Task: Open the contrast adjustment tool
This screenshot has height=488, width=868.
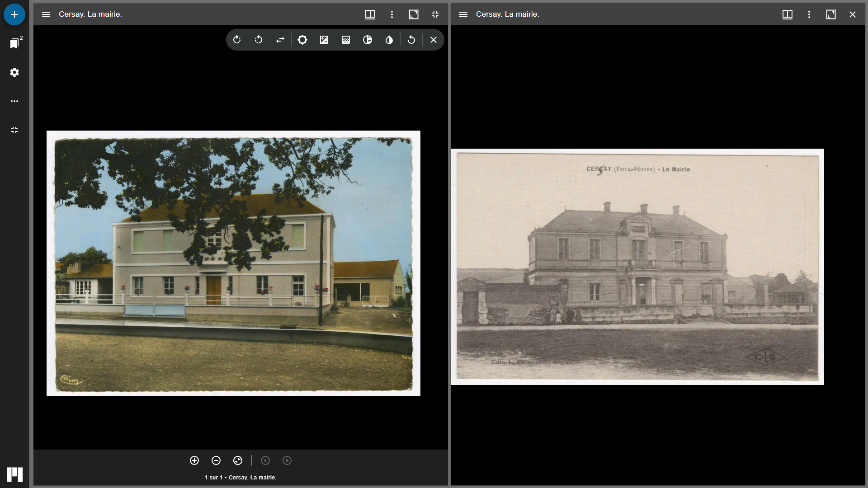Action: click(324, 40)
